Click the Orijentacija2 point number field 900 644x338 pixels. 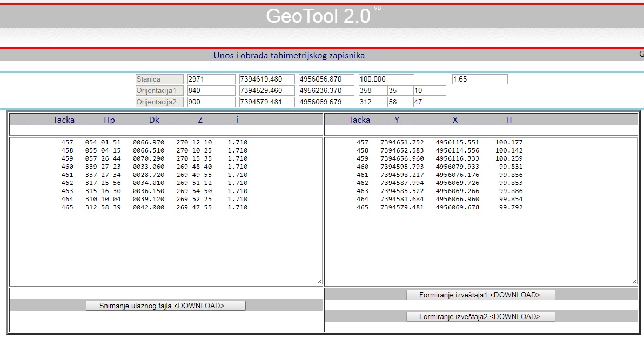click(211, 102)
